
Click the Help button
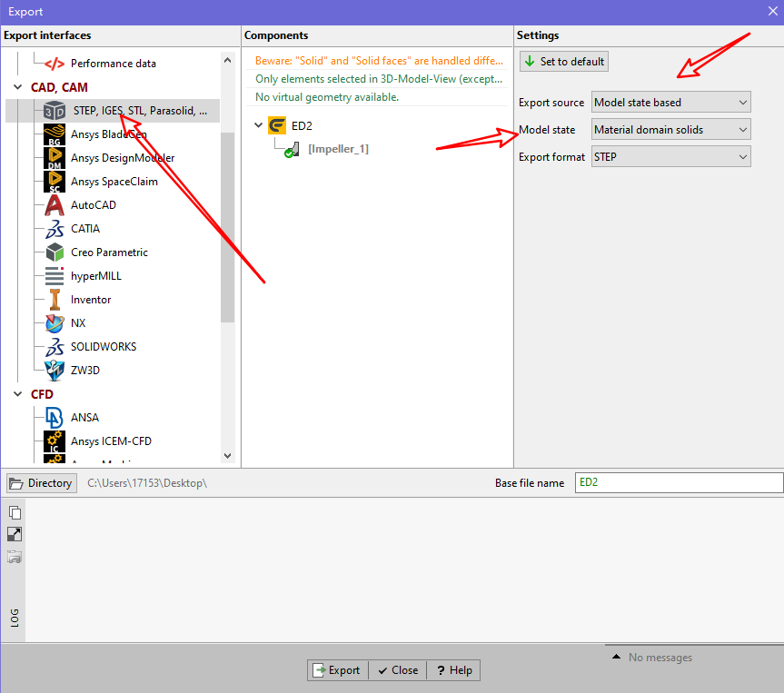454,670
